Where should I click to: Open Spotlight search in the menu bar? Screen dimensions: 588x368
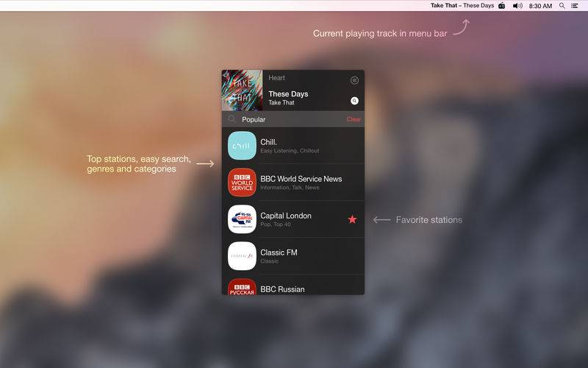(562, 6)
